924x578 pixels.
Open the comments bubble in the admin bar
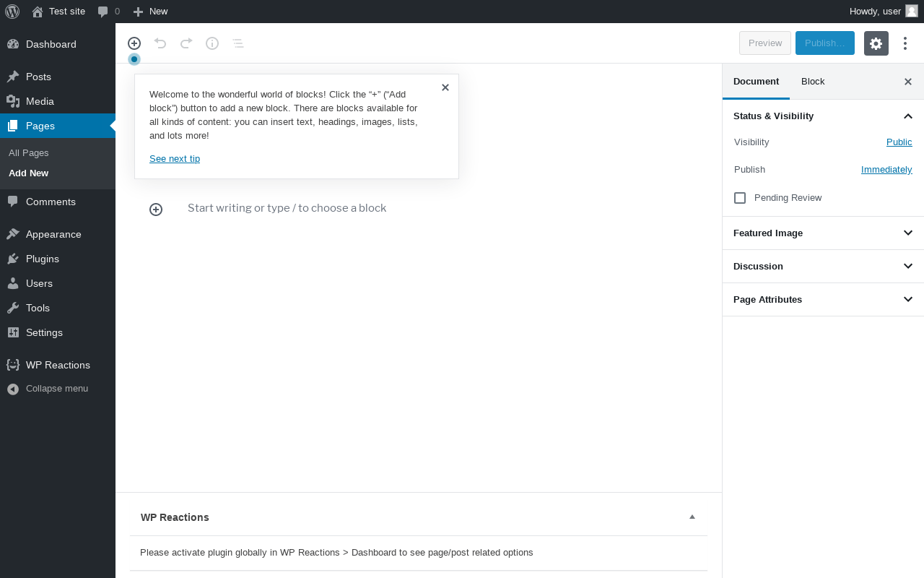pos(109,12)
